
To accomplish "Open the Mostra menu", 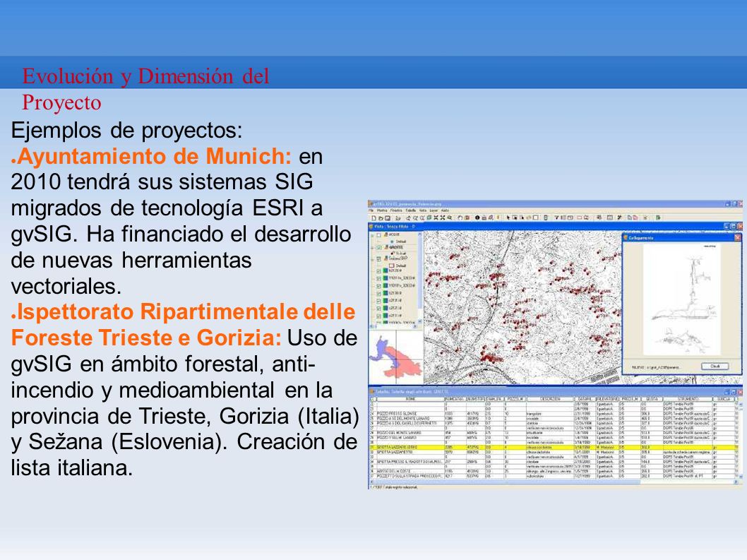I will pyautogui.click(x=382, y=210).
